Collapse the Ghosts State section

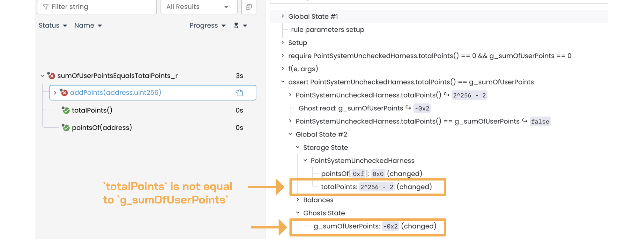(x=298, y=213)
